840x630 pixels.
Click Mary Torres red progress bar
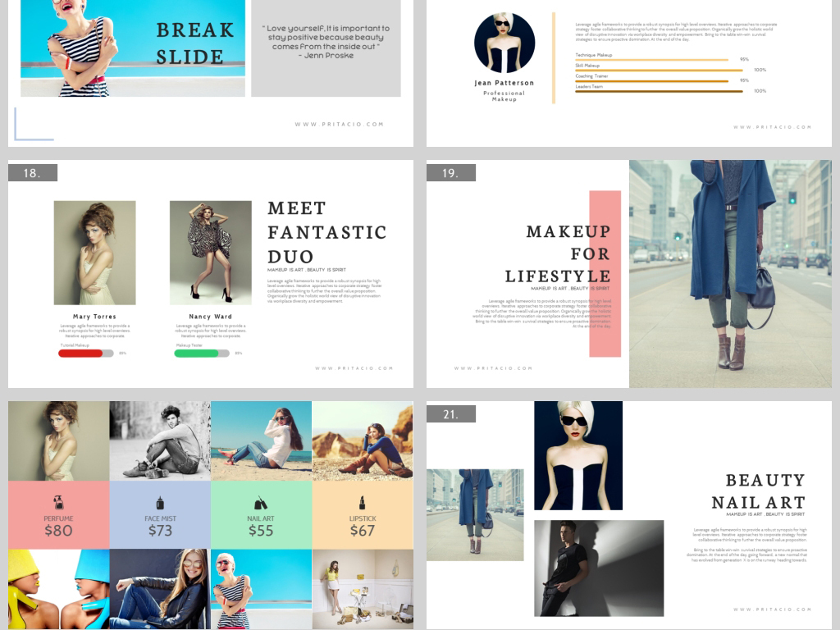81,353
